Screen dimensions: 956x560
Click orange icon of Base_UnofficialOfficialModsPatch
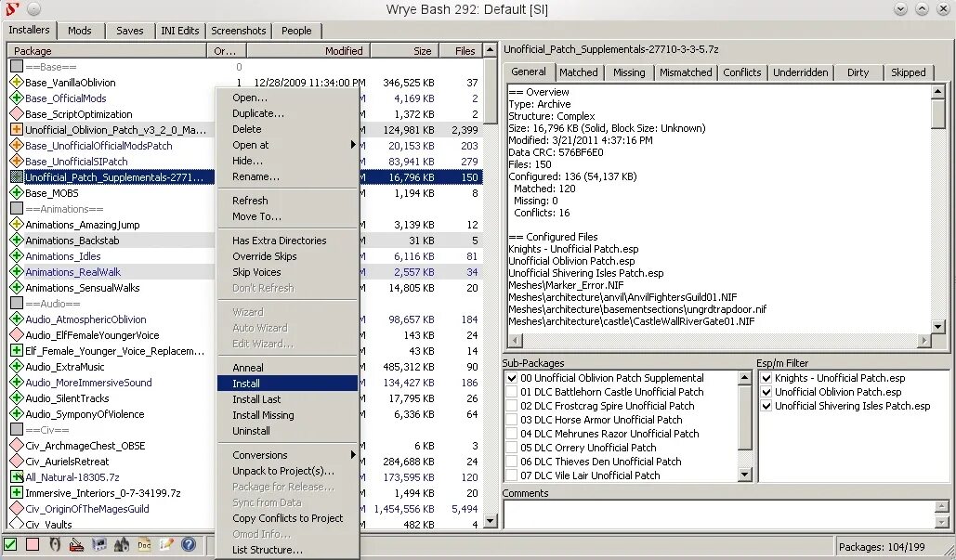[x=17, y=146]
